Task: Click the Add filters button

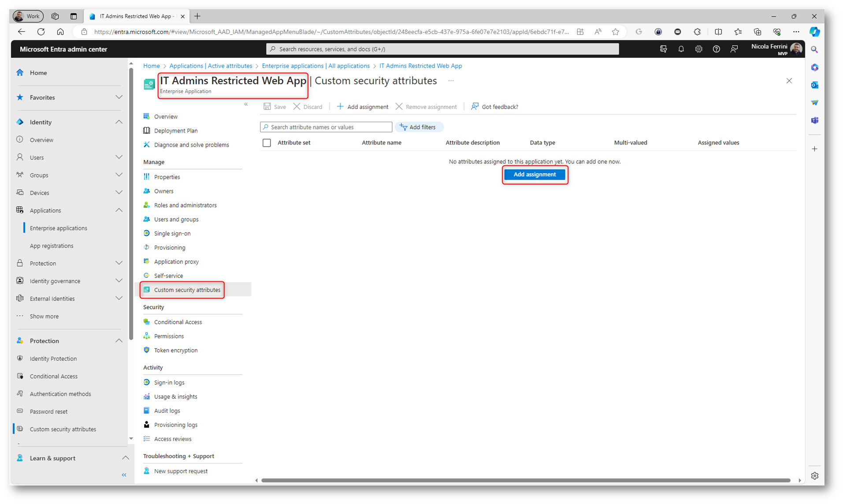Action: point(419,127)
